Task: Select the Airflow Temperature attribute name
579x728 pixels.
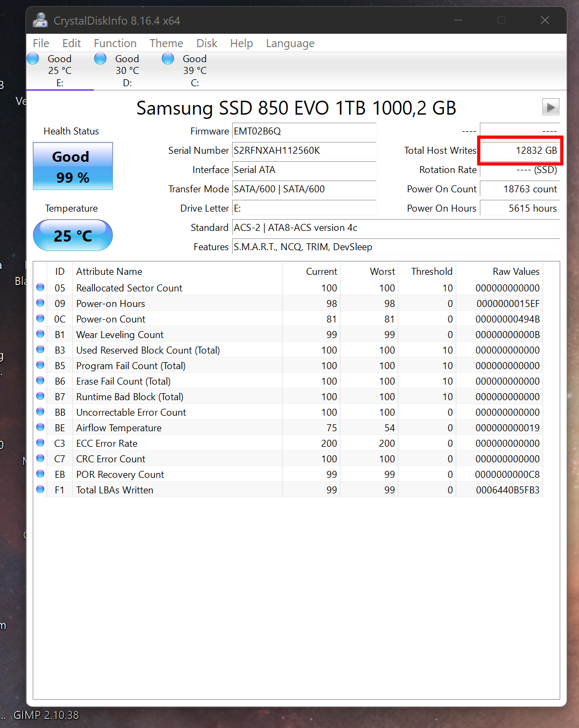Action: [x=118, y=428]
